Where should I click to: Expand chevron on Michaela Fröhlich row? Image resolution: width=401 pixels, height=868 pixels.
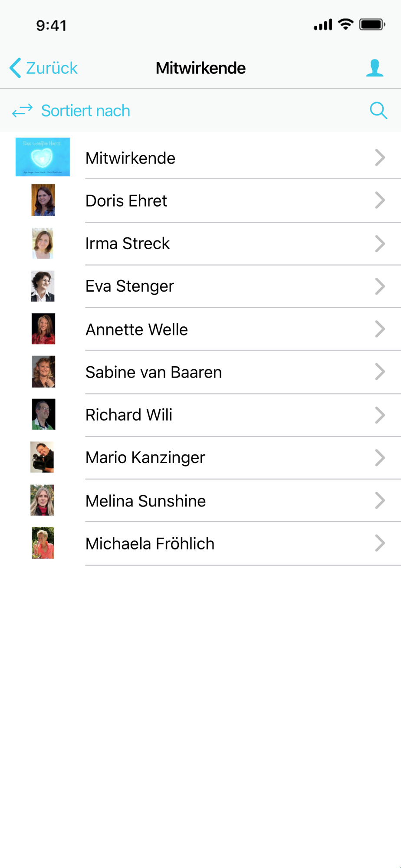click(380, 543)
